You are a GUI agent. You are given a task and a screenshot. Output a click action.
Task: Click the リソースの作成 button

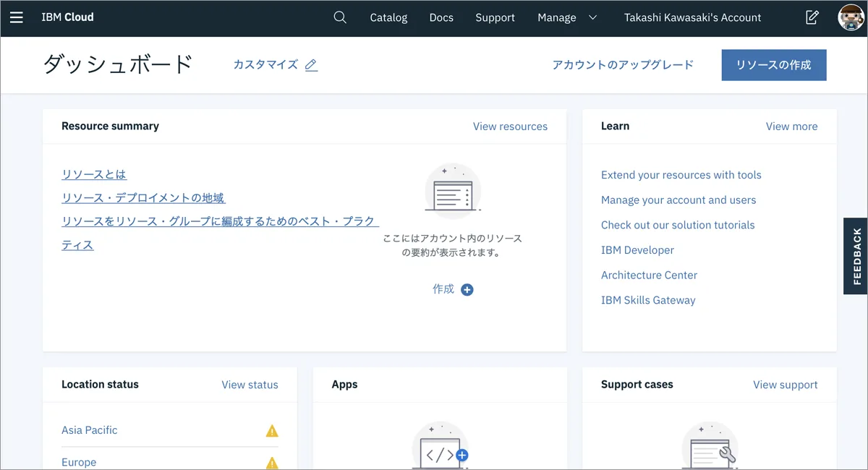pyautogui.click(x=774, y=65)
